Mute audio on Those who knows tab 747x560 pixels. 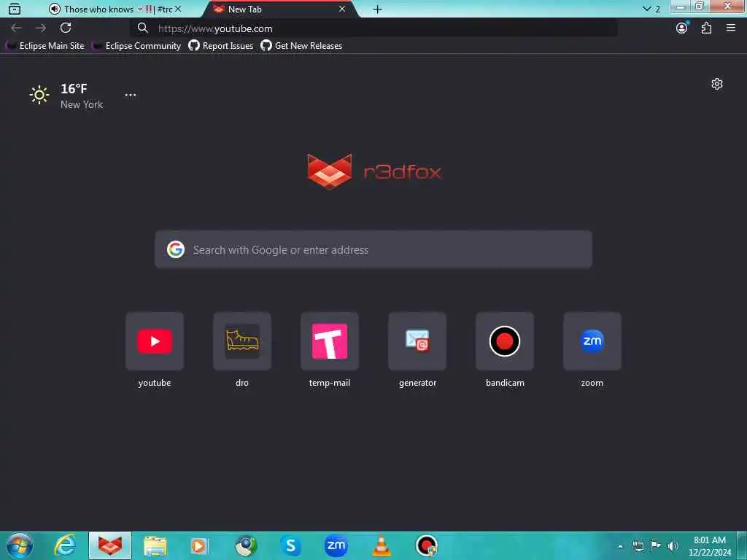click(x=55, y=9)
